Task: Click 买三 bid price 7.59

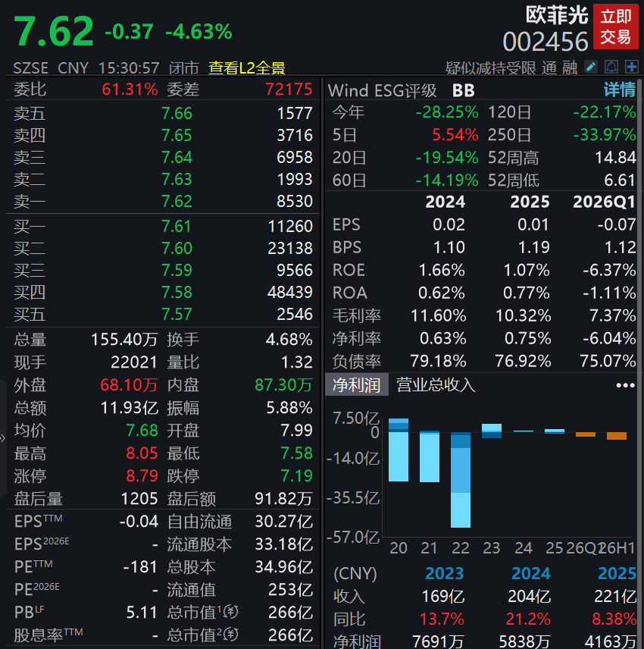Action: click(177, 270)
